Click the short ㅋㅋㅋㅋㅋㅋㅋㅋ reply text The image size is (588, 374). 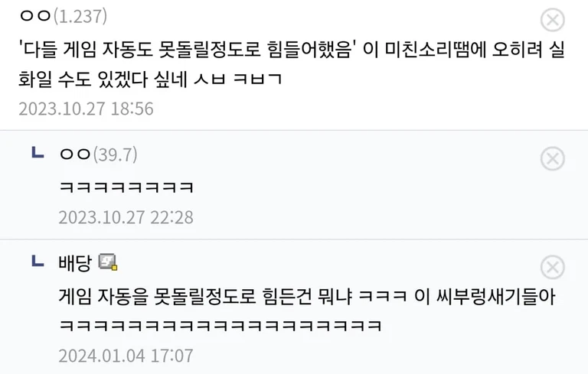coord(126,187)
